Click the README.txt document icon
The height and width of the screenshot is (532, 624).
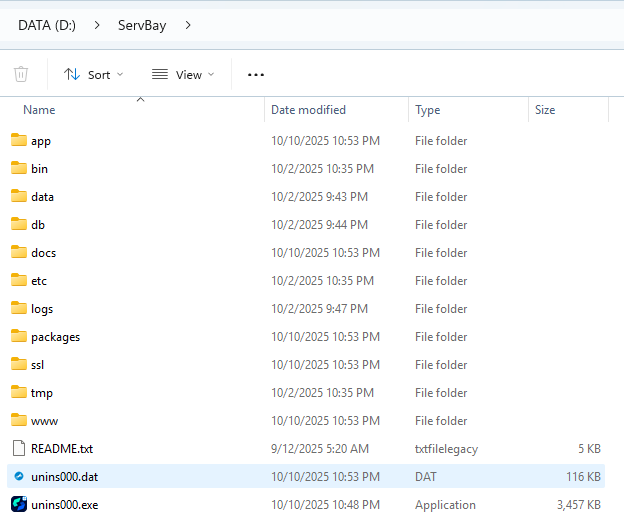tap(19, 448)
